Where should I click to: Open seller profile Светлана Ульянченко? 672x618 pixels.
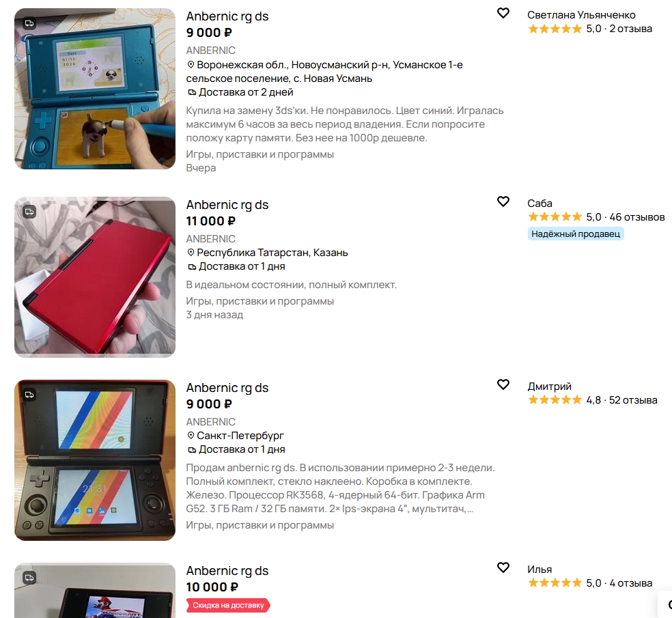click(581, 15)
